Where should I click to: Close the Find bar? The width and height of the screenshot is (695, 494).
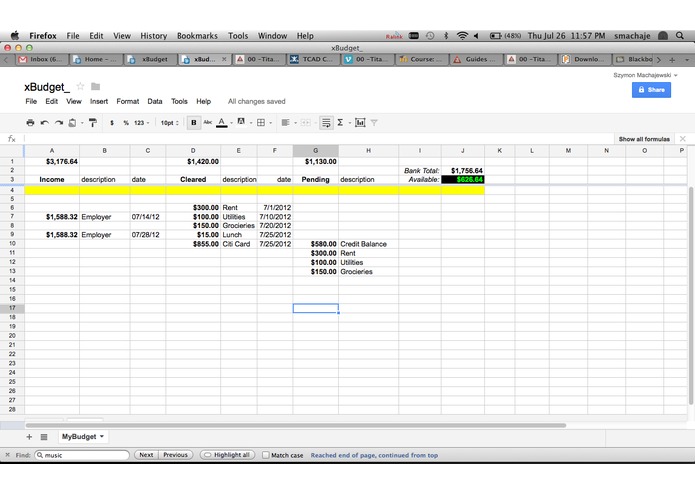pyautogui.click(x=7, y=455)
